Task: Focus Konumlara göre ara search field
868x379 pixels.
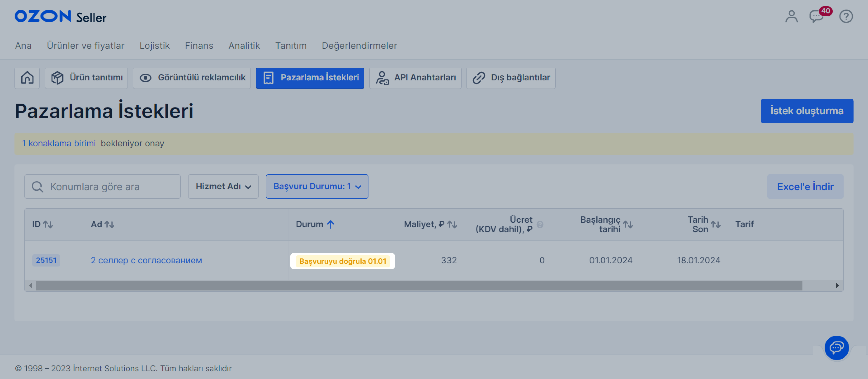Action: [x=102, y=187]
